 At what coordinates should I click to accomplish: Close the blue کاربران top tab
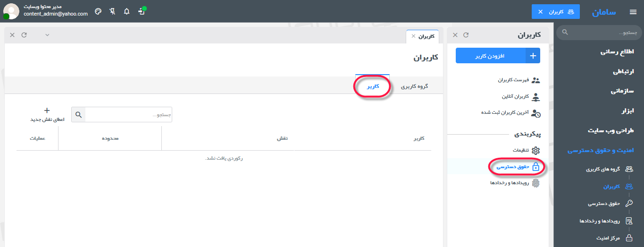(541, 11)
